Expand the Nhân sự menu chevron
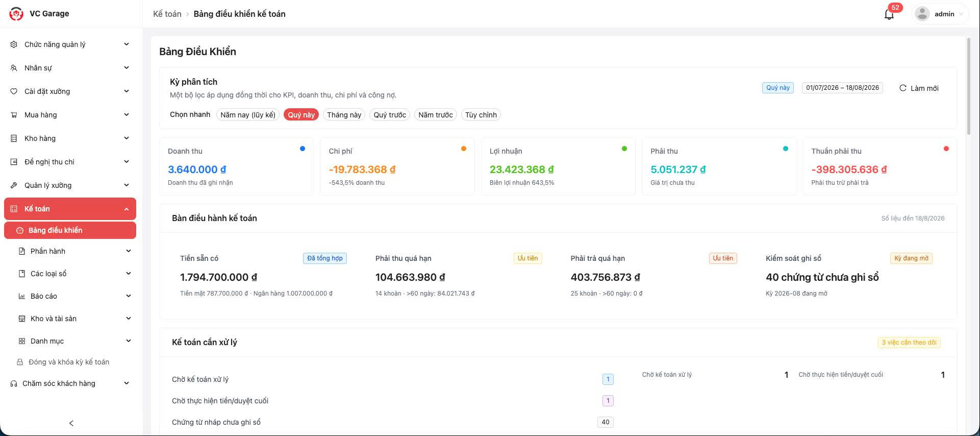 tap(127, 68)
